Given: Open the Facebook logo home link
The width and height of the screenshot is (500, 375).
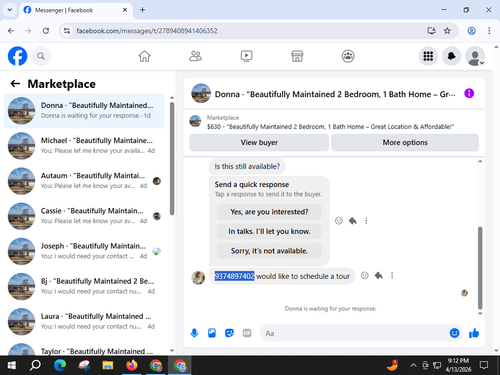Looking at the screenshot, I should pos(17,56).
